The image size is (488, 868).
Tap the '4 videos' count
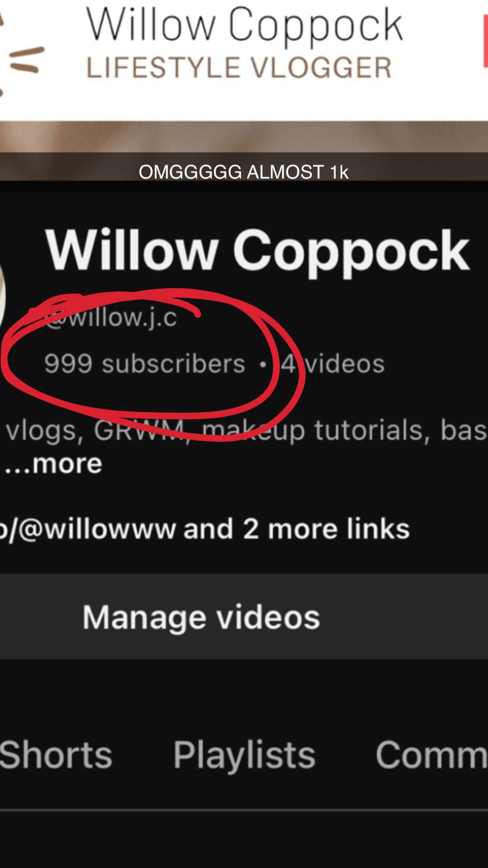(x=332, y=364)
